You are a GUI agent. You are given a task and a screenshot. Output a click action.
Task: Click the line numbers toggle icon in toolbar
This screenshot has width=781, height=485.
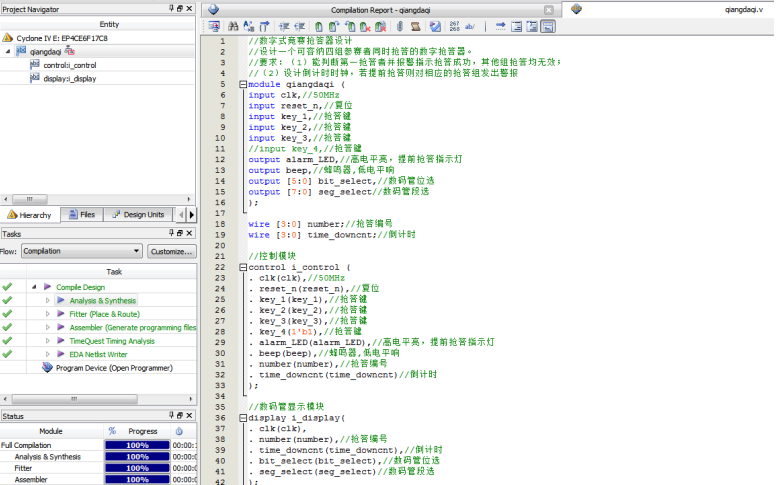pos(455,26)
